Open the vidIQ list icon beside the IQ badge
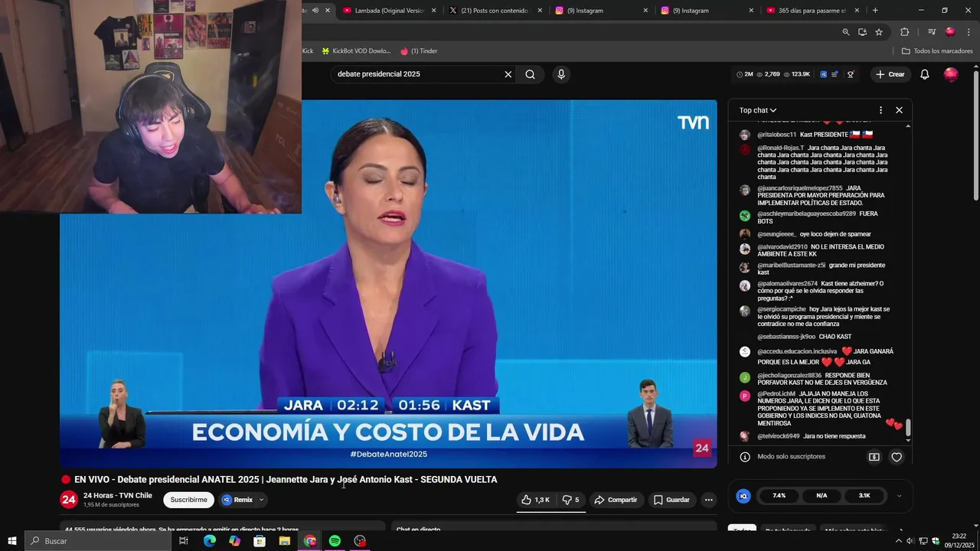980x551 pixels. click(836, 74)
